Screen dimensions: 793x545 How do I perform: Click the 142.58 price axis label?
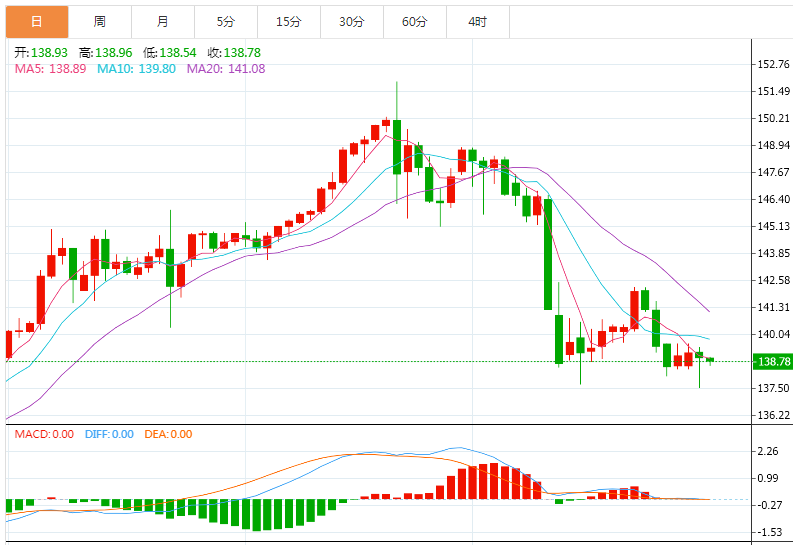[773, 280]
